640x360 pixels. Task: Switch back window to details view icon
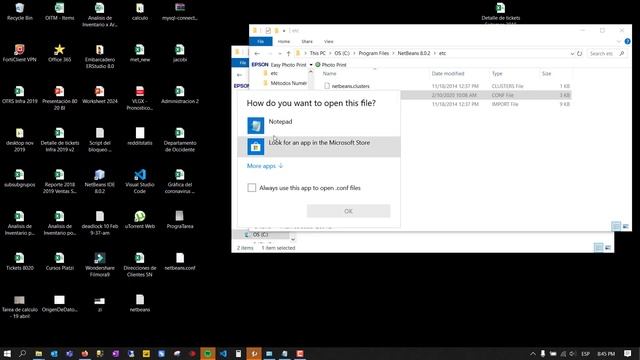coord(598,247)
